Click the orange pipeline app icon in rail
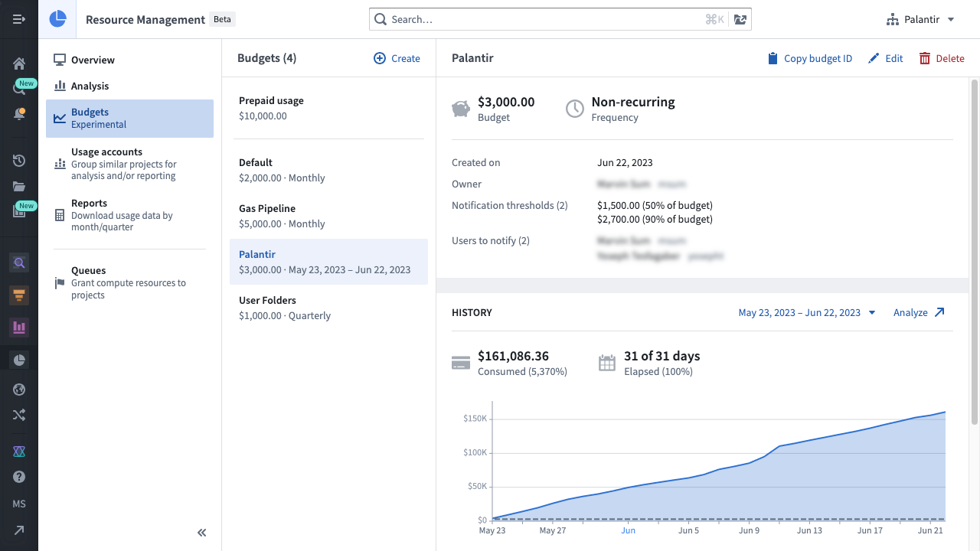This screenshot has width=980, height=551. point(19,295)
